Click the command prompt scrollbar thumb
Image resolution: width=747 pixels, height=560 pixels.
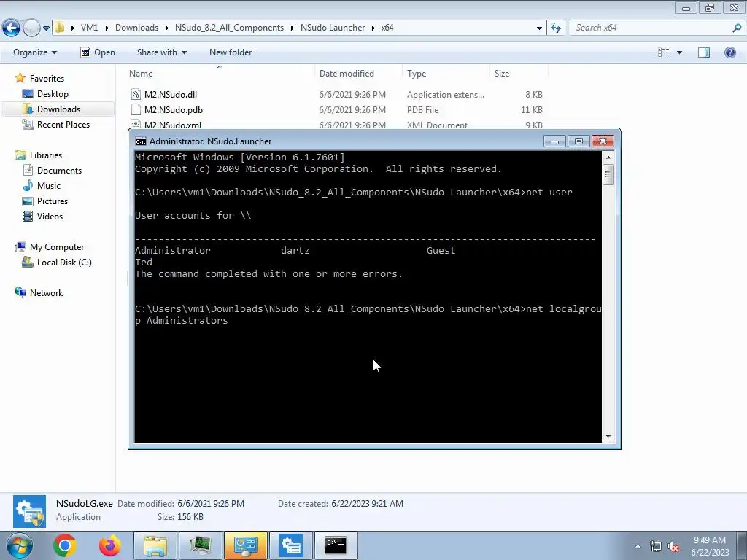coord(608,174)
